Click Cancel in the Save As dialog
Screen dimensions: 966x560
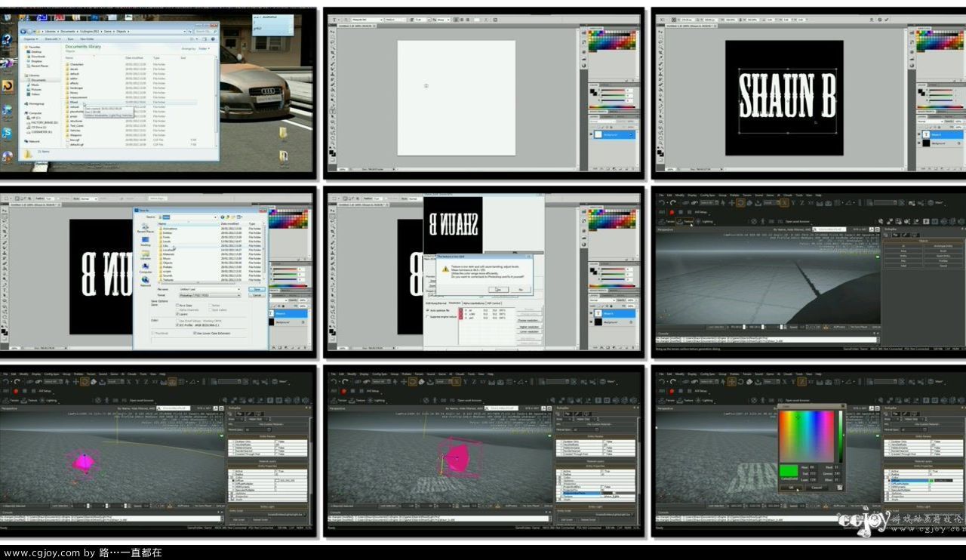point(257,295)
